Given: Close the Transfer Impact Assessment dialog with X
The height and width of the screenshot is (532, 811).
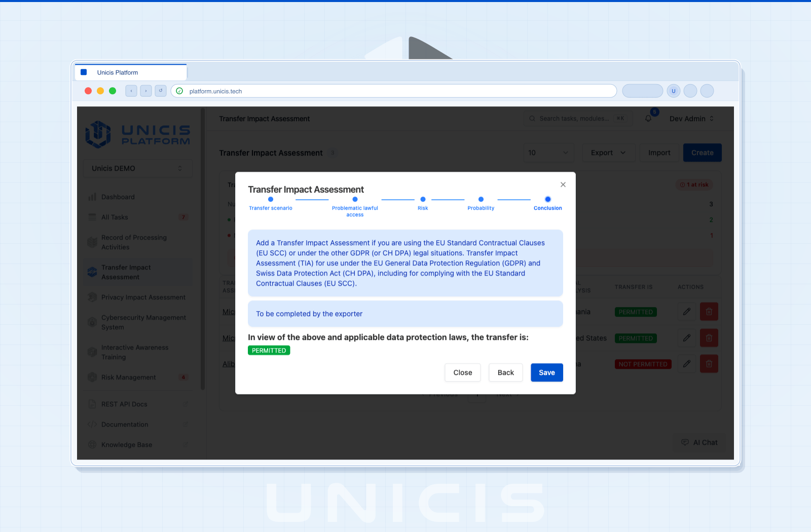Looking at the screenshot, I should [x=563, y=184].
